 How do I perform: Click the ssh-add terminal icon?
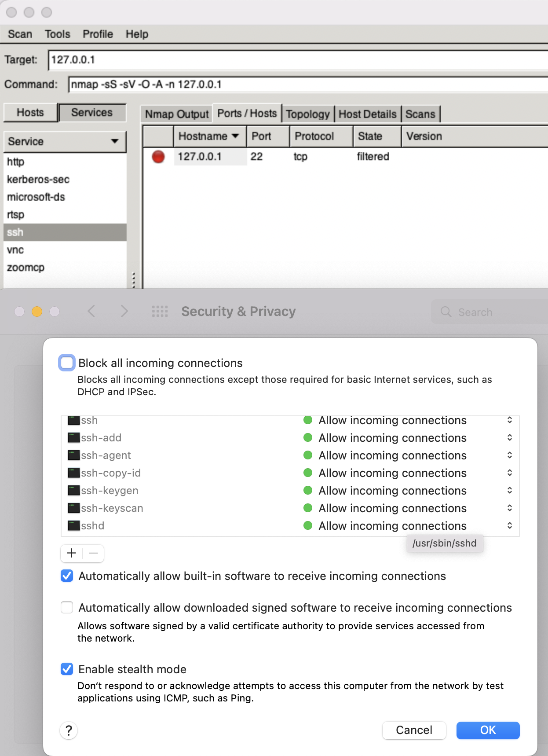74,438
